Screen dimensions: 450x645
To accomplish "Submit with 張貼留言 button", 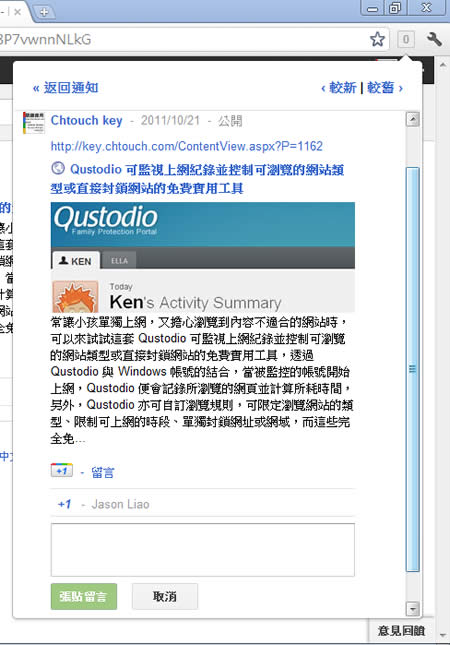I will coord(84,596).
